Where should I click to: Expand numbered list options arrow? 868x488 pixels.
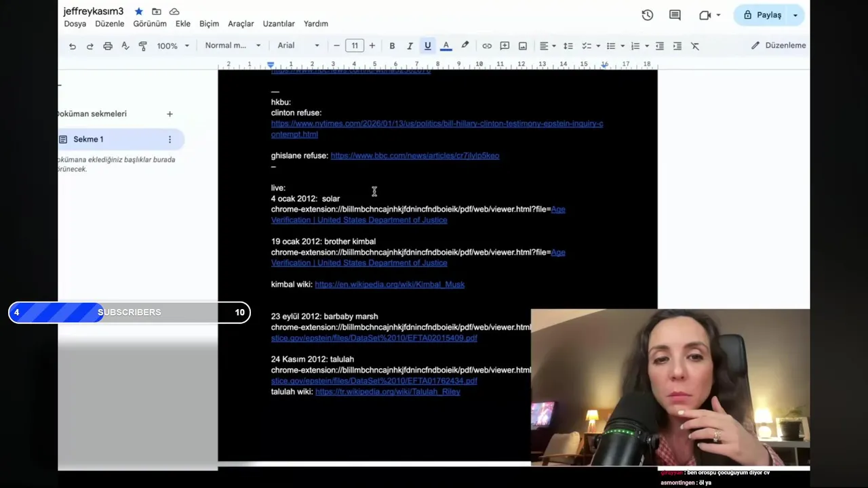647,46
